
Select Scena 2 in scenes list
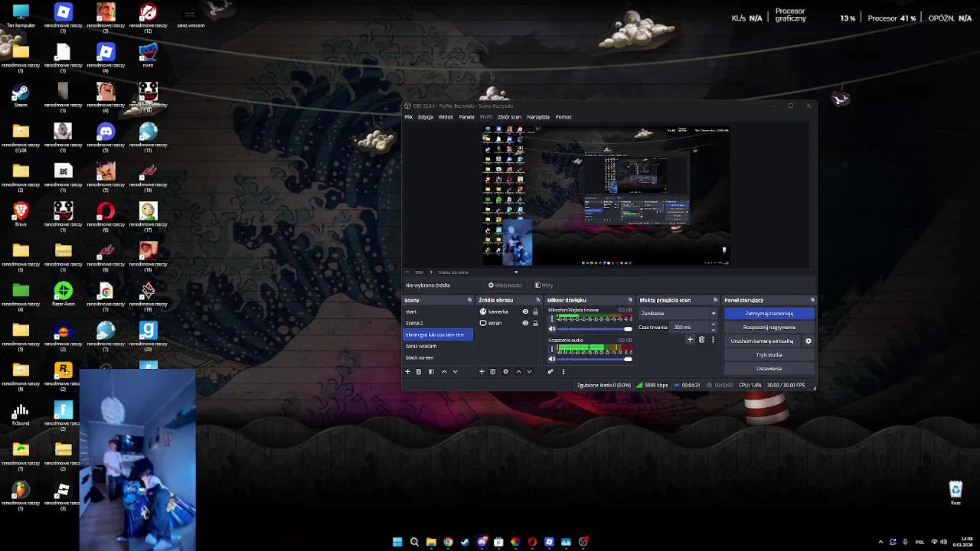pos(438,323)
